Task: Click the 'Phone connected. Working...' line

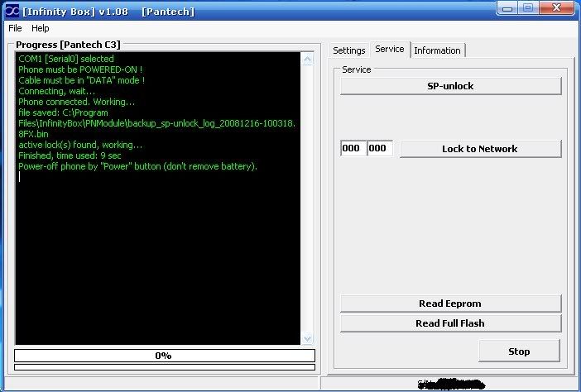Action: pos(77,102)
